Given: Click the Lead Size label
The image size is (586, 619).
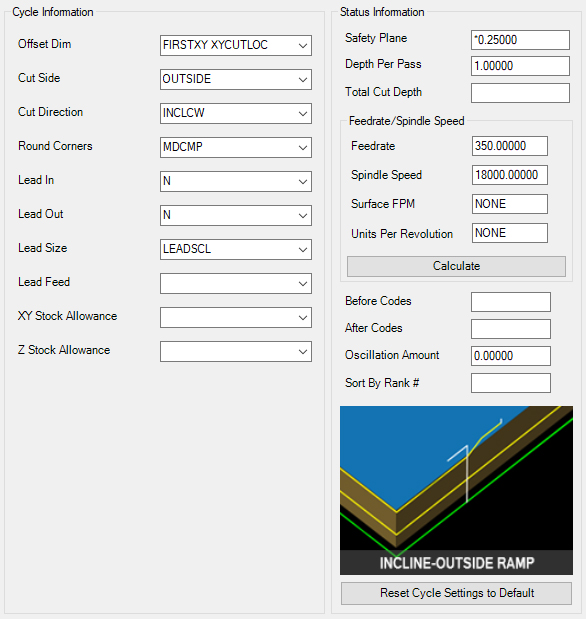Looking at the screenshot, I should tap(43, 248).
